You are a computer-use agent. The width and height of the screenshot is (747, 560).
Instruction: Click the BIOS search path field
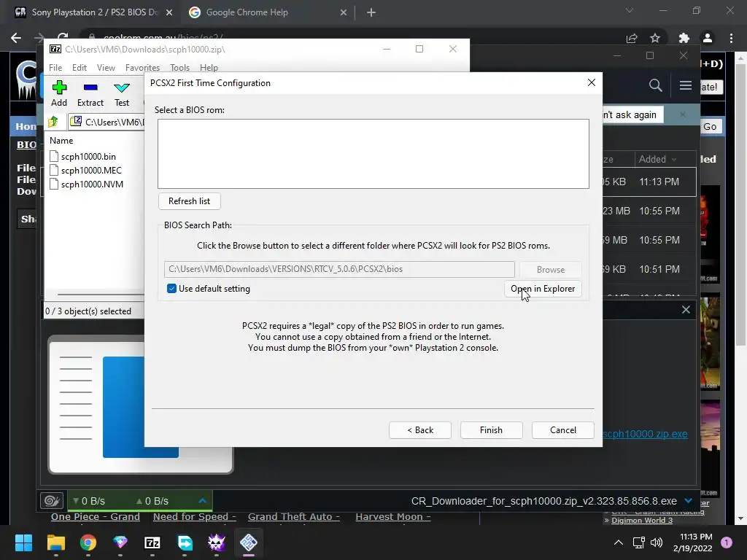339,269
